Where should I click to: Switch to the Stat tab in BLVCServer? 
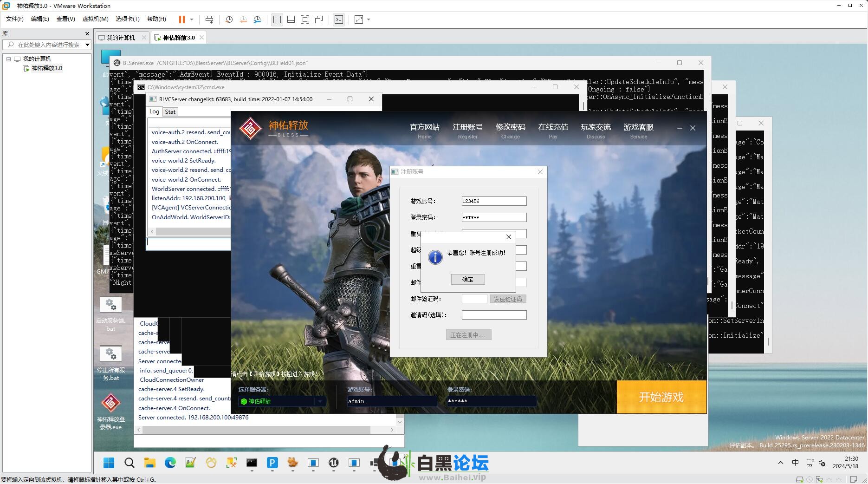click(x=170, y=112)
